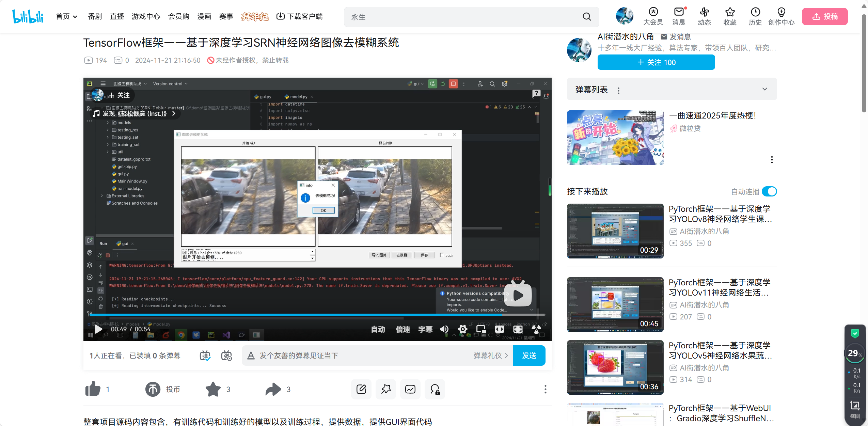Click the 关注 100 follow button
This screenshot has width=868, height=426.
click(x=656, y=62)
